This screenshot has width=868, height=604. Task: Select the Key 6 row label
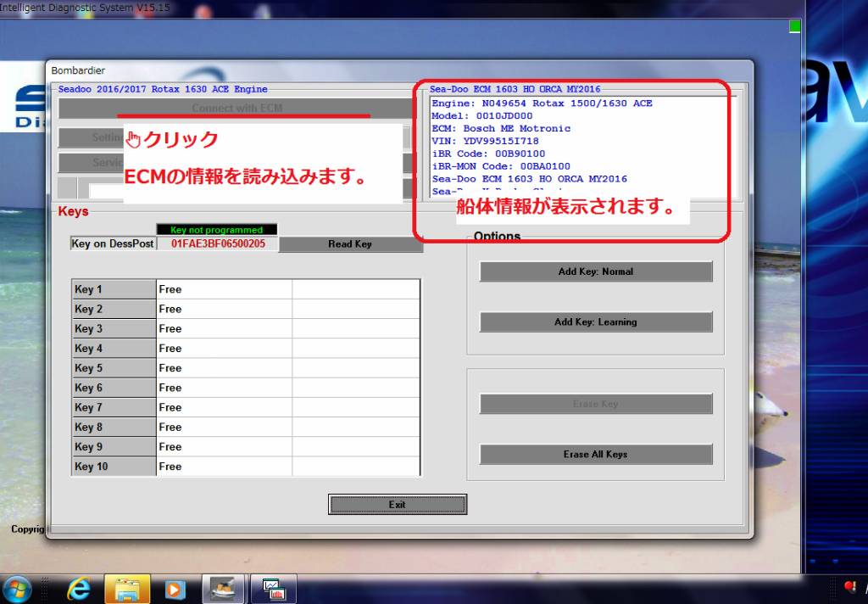pos(114,388)
